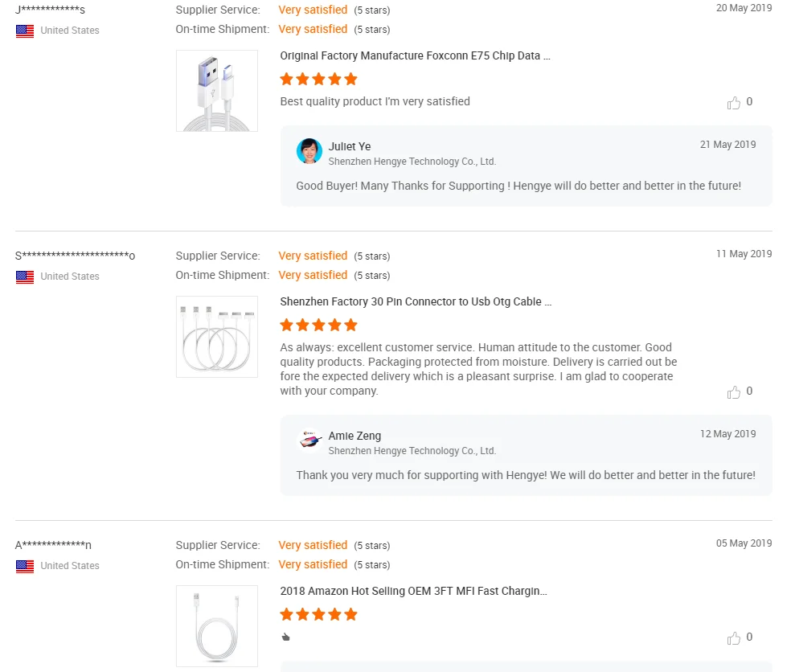This screenshot has height=672, width=795.
Task: Click star rating of 30 Pin Connector review
Action: coord(318,326)
